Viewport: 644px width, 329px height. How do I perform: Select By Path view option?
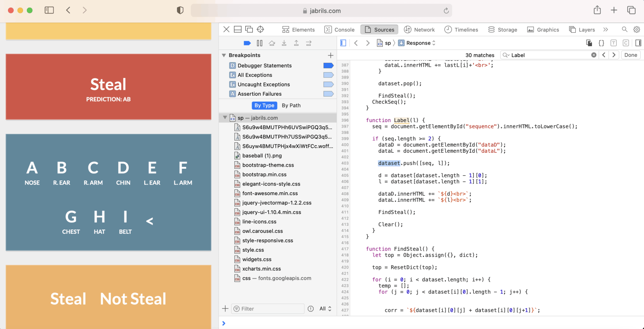291,105
